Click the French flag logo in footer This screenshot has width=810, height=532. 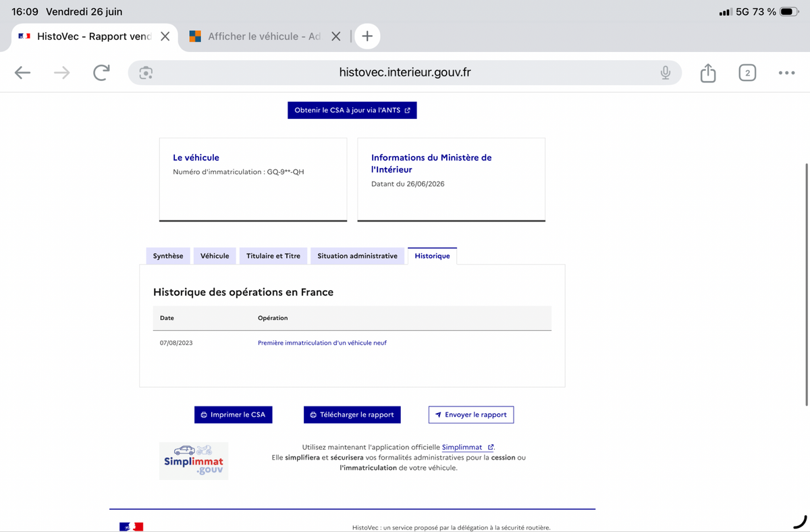[x=131, y=527]
